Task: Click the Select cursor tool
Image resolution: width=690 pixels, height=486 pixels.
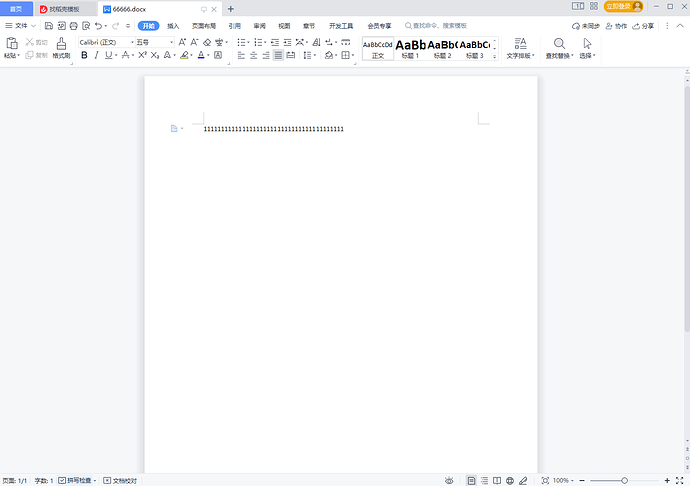Action: (587, 48)
